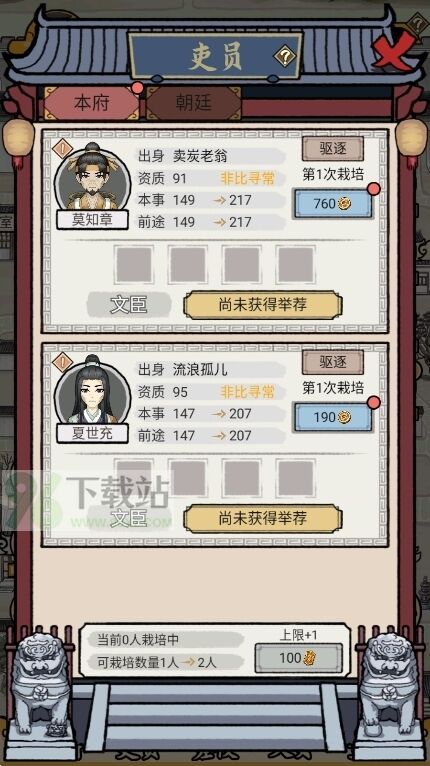This screenshot has width=430, height=766.
Task: Click 尚未获得举荐 under 莫知章
Action: point(263,305)
